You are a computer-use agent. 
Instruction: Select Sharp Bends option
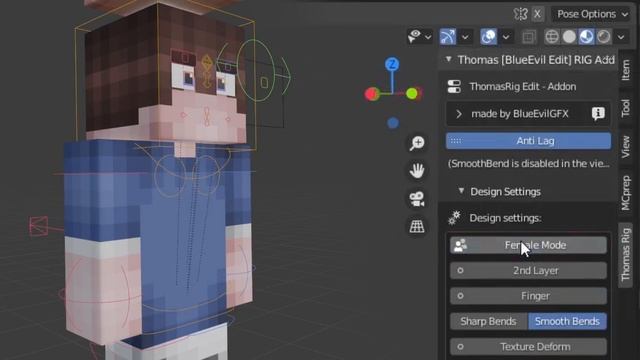coord(489,321)
